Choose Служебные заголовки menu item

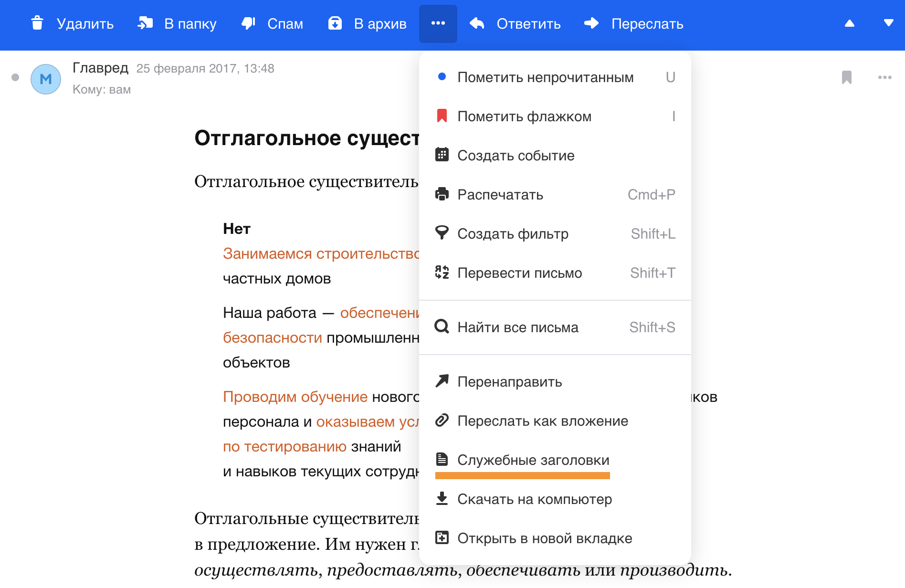click(533, 460)
